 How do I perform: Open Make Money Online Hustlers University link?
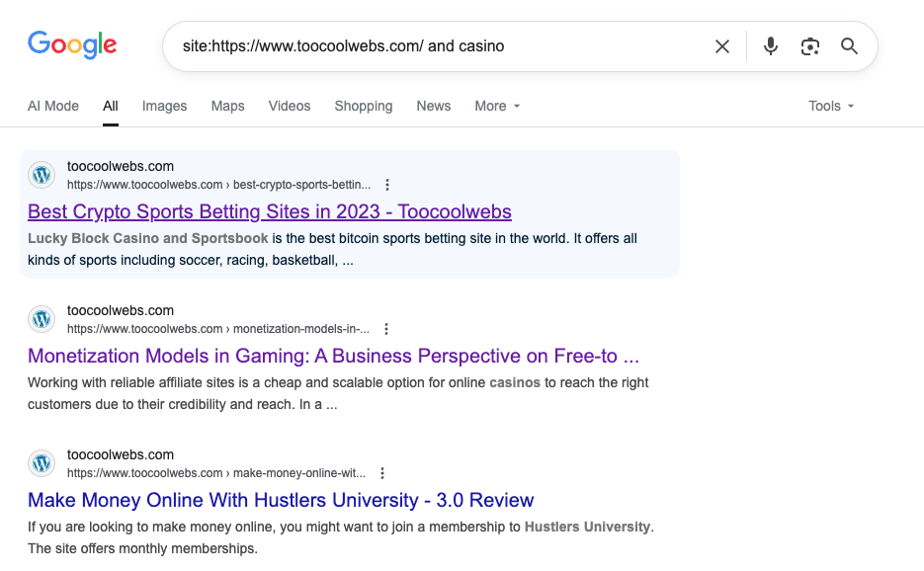point(281,500)
